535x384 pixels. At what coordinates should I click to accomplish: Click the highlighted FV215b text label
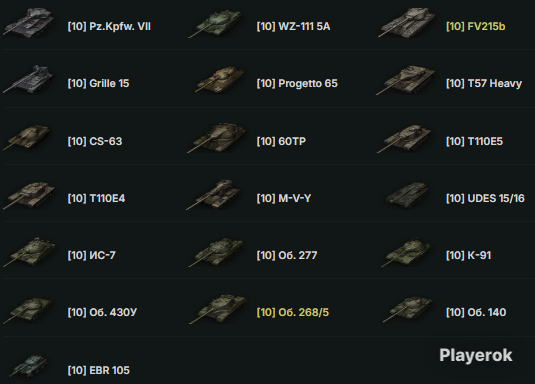coord(476,26)
